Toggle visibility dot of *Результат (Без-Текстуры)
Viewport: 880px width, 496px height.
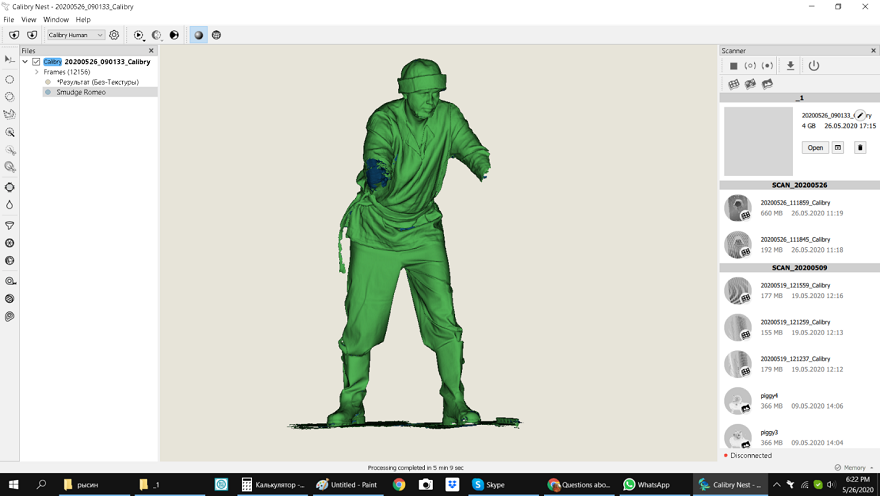(48, 82)
